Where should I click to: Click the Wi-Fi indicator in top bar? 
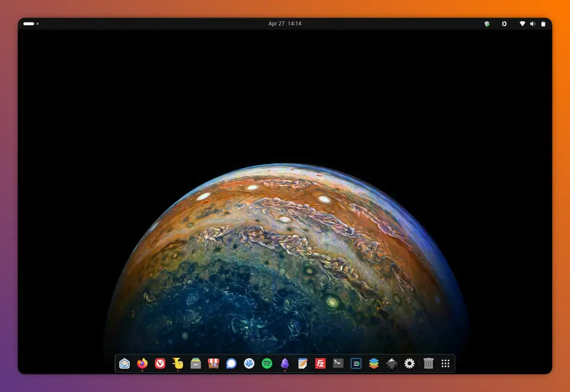(x=522, y=24)
